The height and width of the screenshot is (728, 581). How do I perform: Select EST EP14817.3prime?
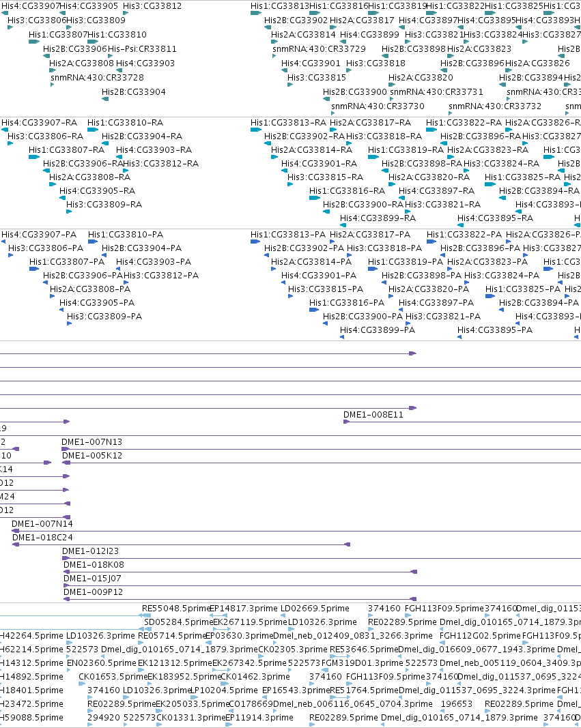(243, 609)
